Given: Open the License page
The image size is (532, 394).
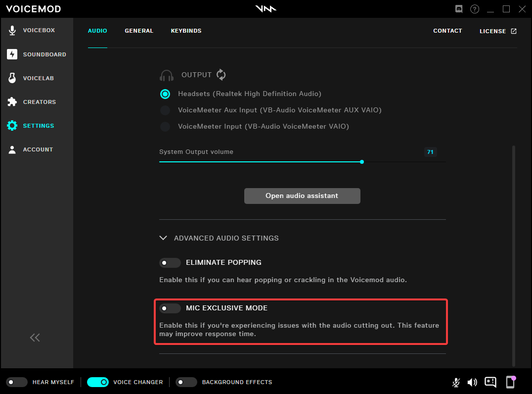Looking at the screenshot, I should [497, 31].
